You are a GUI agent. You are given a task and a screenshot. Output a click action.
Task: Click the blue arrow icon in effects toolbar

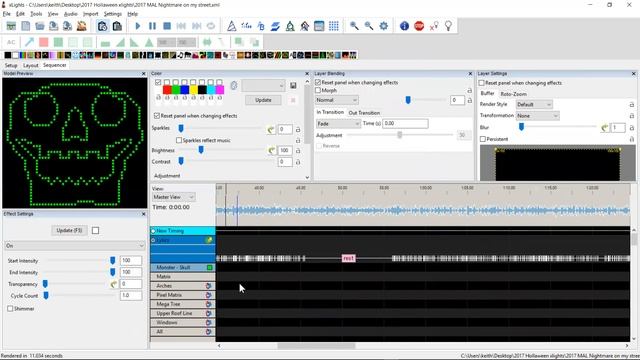point(29,42)
